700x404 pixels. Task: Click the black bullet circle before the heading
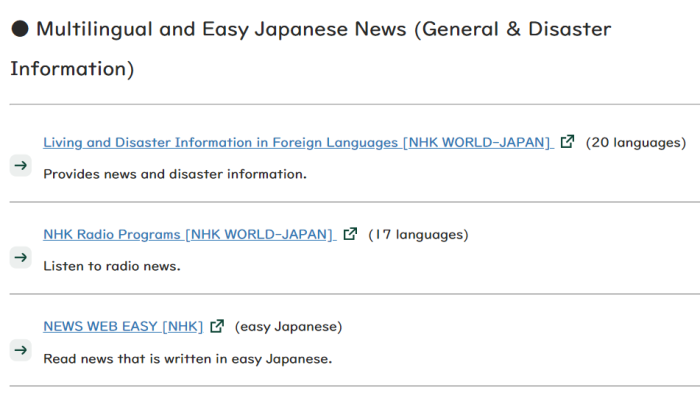20,29
